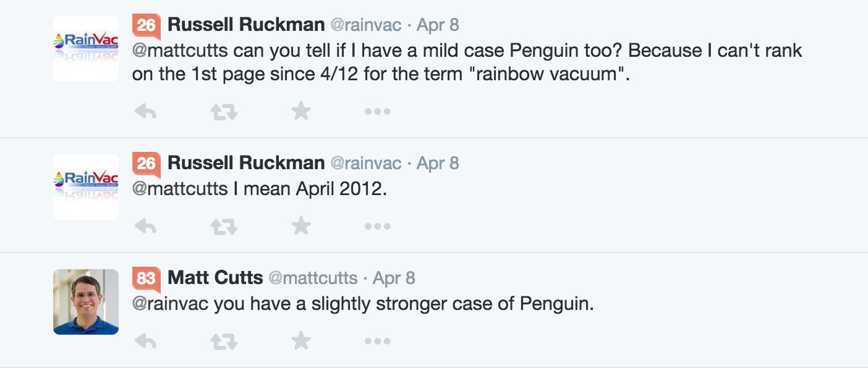The width and height of the screenshot is (868, 368).
Task: Toggle the star on the April 2012 tweet
Action: point(301,225)
